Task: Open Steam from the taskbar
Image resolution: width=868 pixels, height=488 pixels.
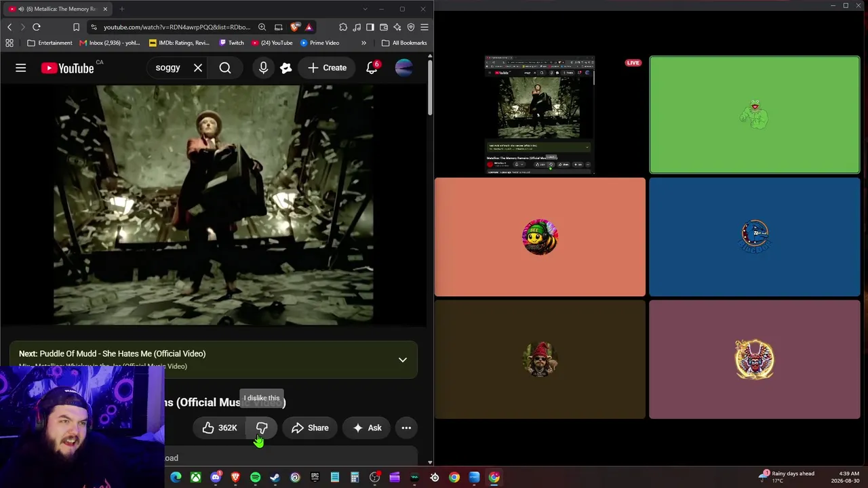Action: point(275,477)
